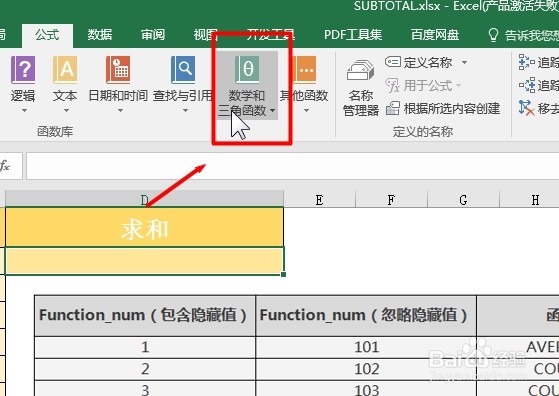Click the insert function fx icon
This screenshot has height=396, width=559.
click(5, 166)
